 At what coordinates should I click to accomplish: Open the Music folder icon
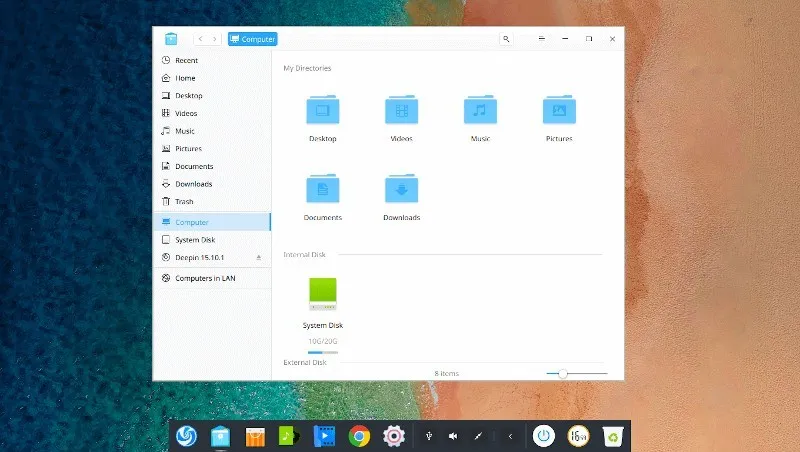[x=480, y=110]
